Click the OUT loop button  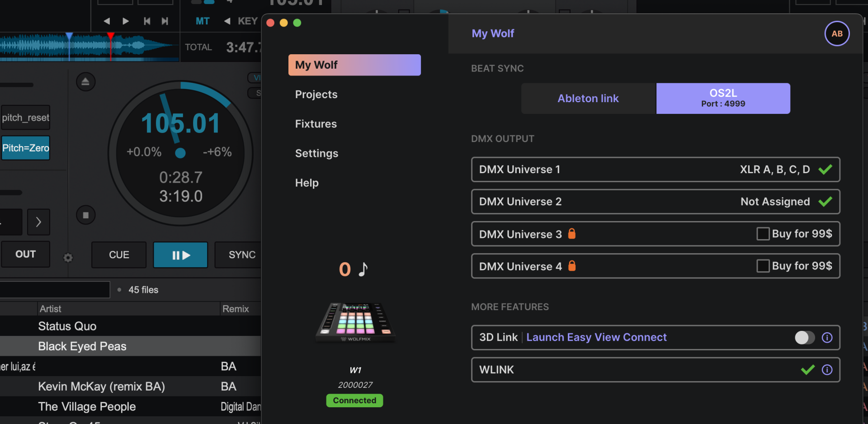25,254
